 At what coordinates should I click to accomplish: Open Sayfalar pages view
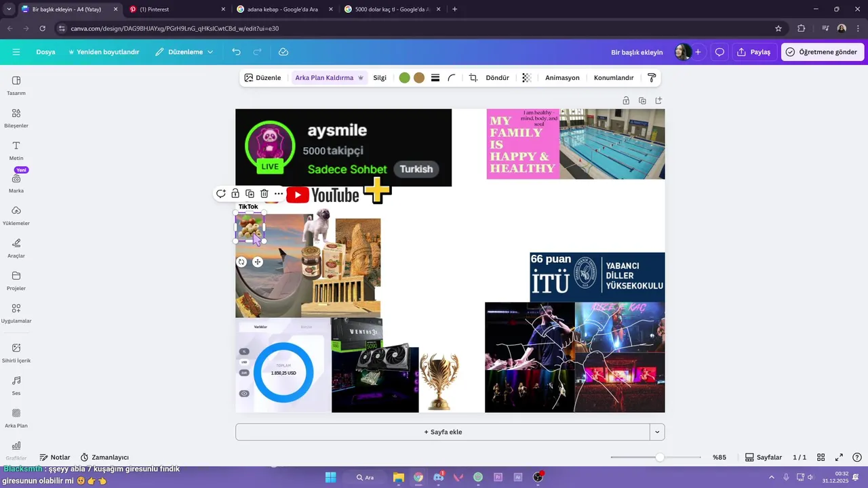coord(764,457)
